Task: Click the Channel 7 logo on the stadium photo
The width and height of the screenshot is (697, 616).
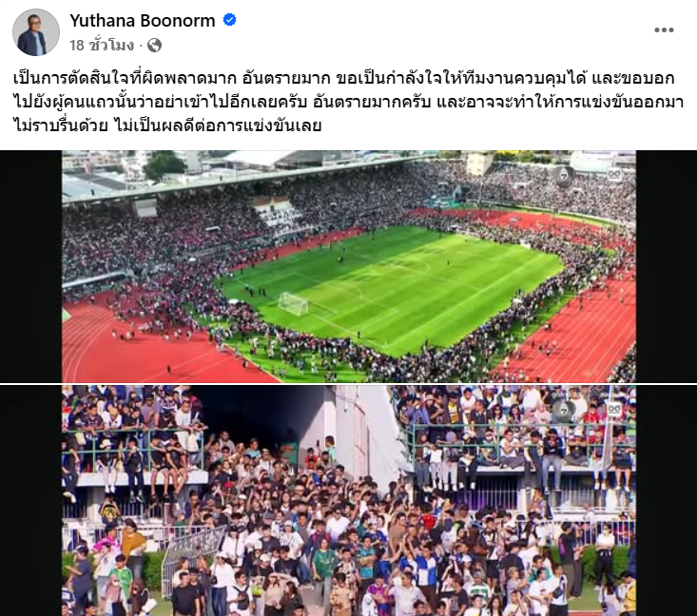Action: [565, 175]
